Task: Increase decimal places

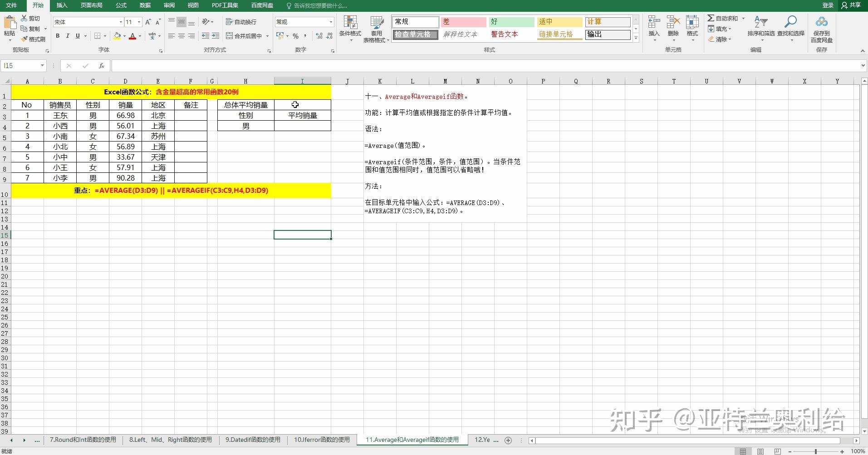Action: click(319, 36)
